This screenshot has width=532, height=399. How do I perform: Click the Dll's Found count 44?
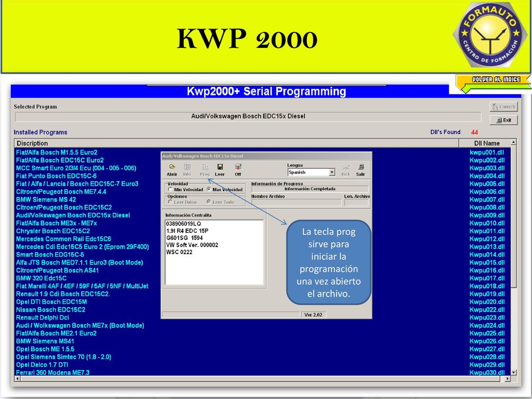click(x=474, y=132)
